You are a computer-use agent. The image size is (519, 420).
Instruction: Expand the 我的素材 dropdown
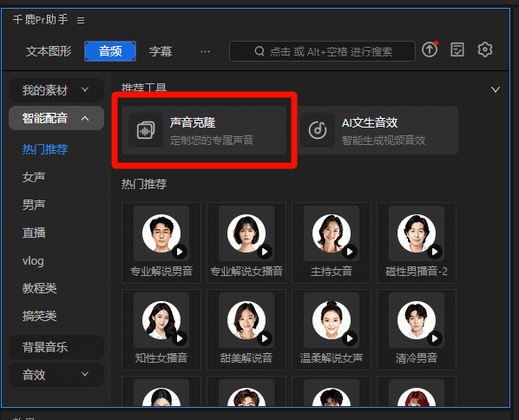[x=56, y=90]
